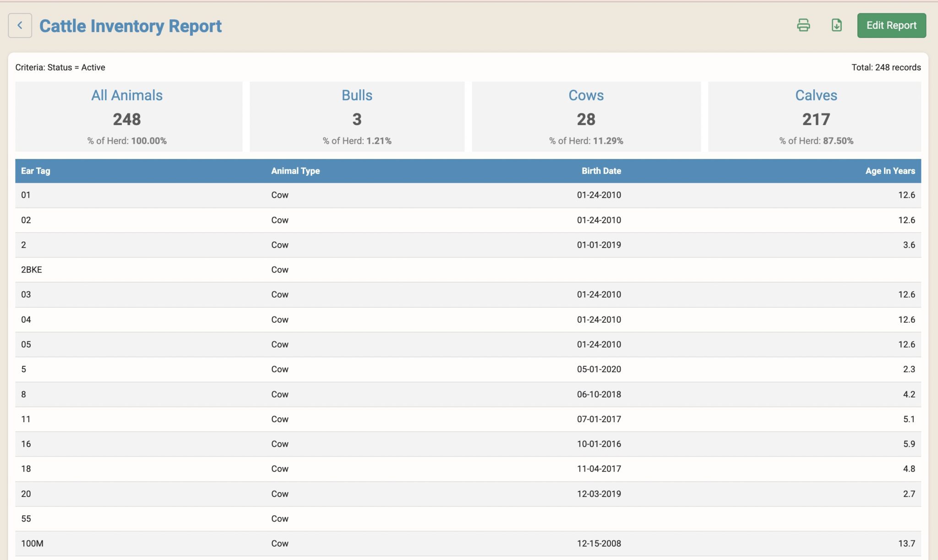This screenshot has height=560, width=938.
Task: Select the Cows summary card
Action: (x=586, y=116)
